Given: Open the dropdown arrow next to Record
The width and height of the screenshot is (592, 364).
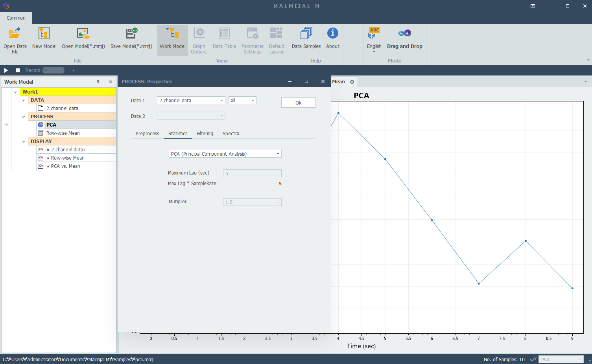Looking at the screenshot, I should [x=73, y=70].
